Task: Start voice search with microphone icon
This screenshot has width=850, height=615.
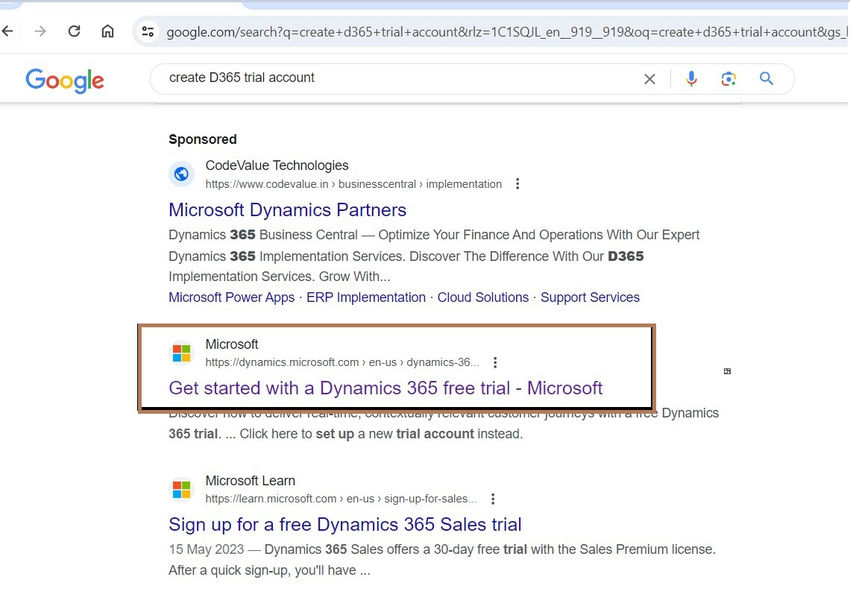Action: tap(691, 79)
